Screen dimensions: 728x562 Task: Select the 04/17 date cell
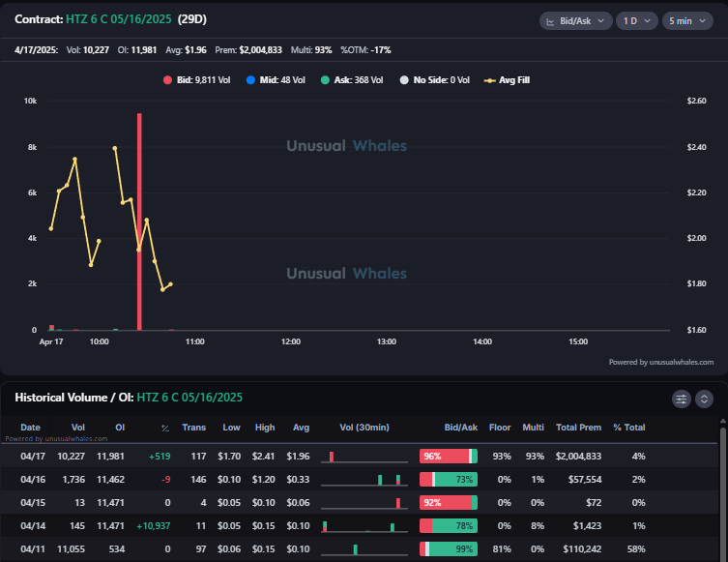click(33, 457)
